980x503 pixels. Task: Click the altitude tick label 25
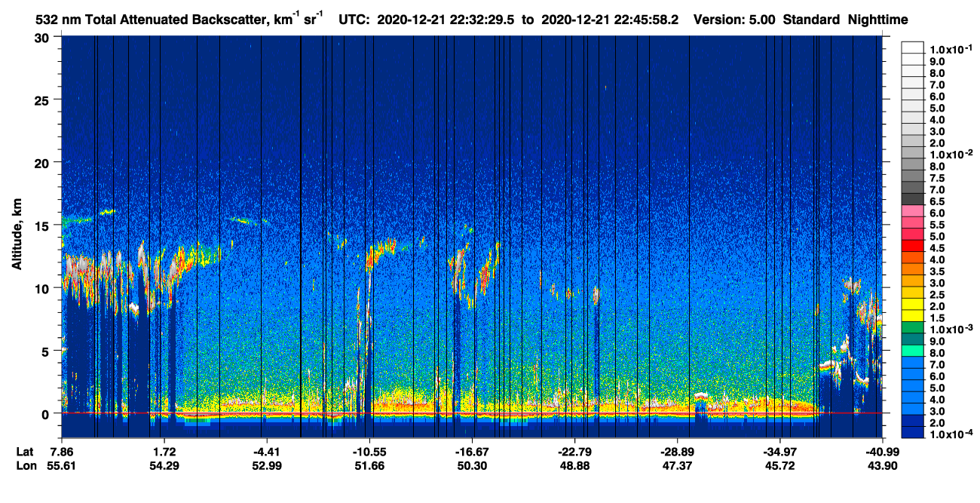tap(44, 100)
